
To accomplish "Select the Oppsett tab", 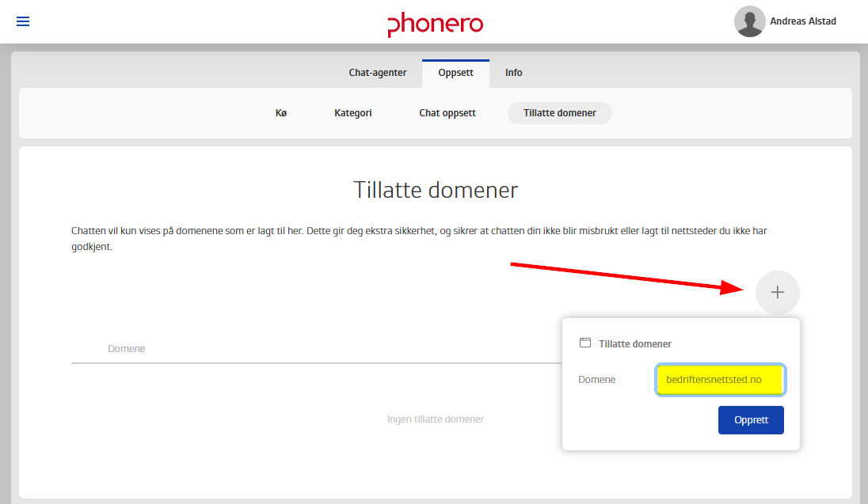I will 455,73.
